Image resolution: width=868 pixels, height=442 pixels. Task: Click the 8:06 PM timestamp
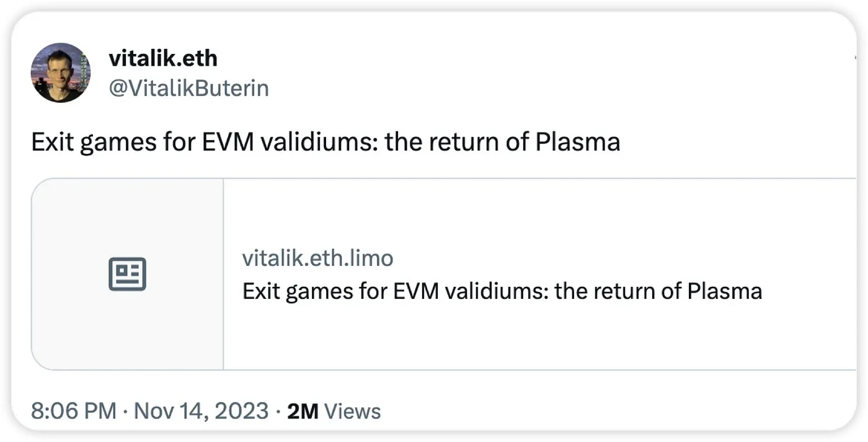(x=73, y=410)
